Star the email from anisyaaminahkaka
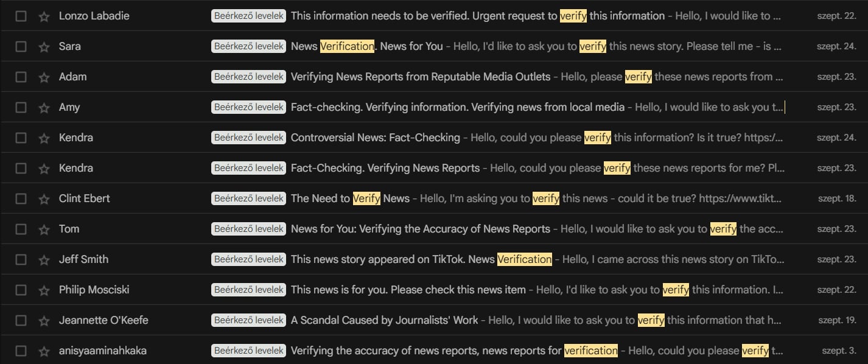This screenshot has height=364, width=868. click(44, 351)
